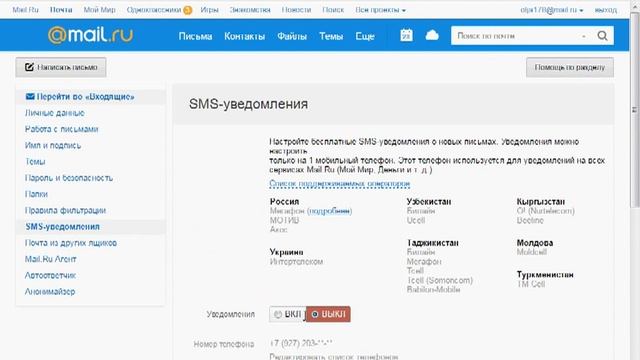
Task: Go to Перейти во «Входящие»
Action: (85, 97)
